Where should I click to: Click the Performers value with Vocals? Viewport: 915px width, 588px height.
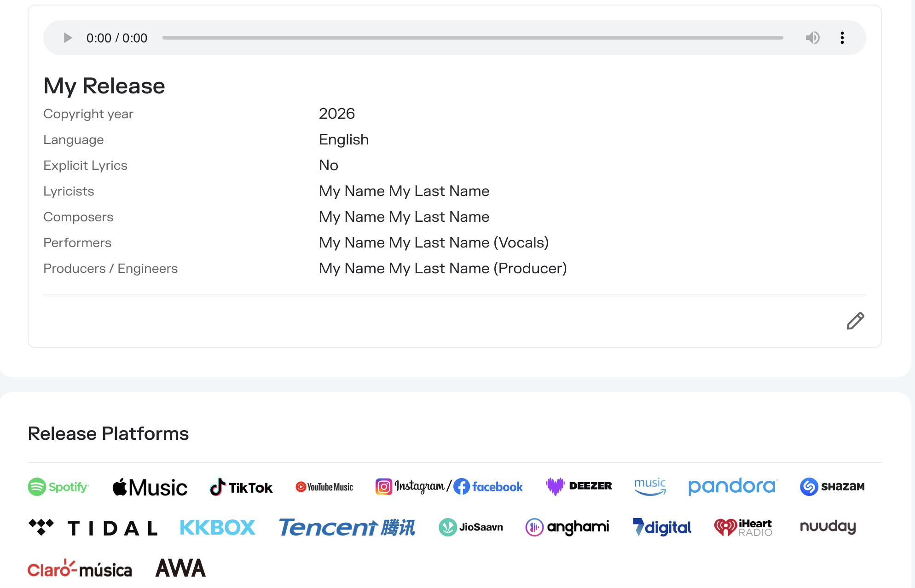click(x=434, y=242)
